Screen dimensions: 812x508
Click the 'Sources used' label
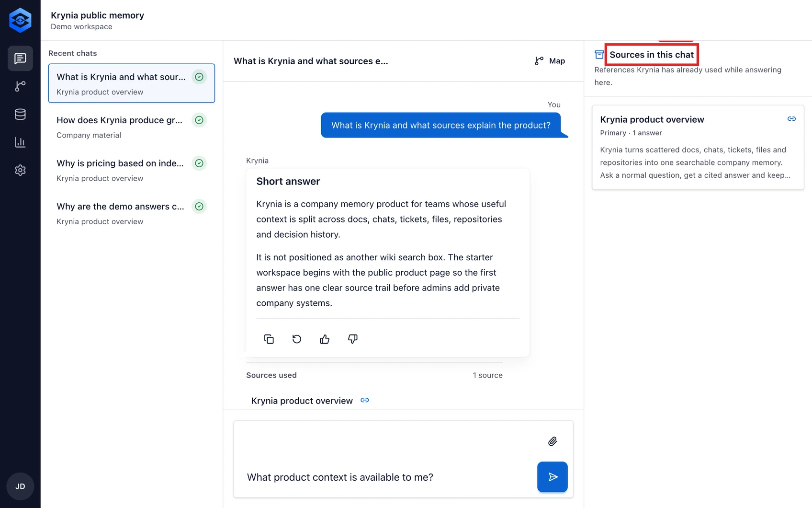[x=271, y=375]
